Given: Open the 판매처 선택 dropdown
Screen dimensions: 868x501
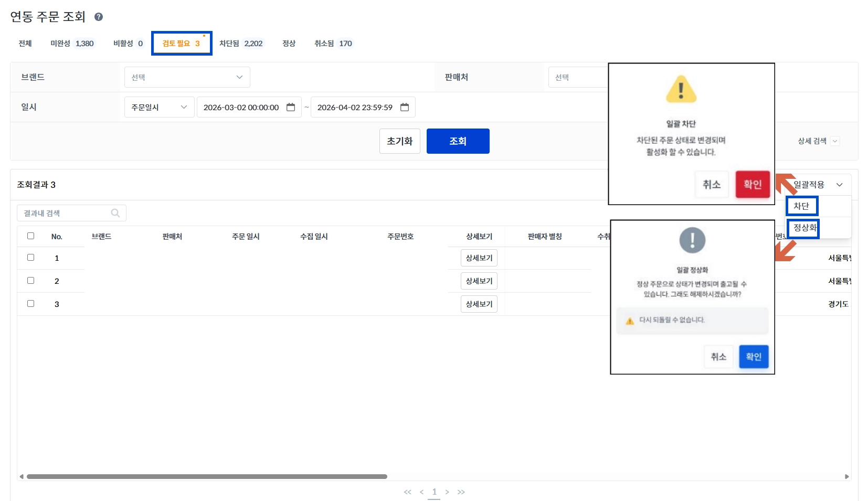Looking at the screenshot, I should (578, 77).
